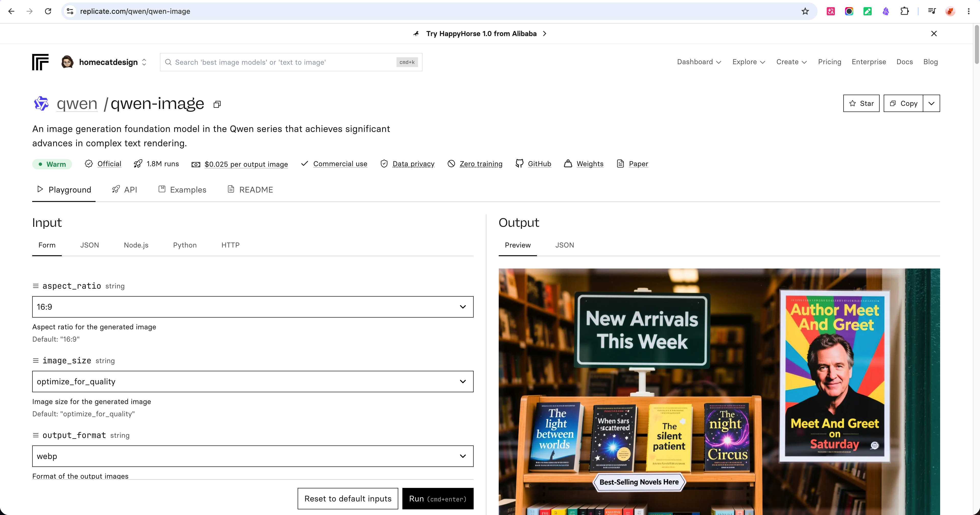
Task: Click the Qwen logo beside the title
Action: 41,103
